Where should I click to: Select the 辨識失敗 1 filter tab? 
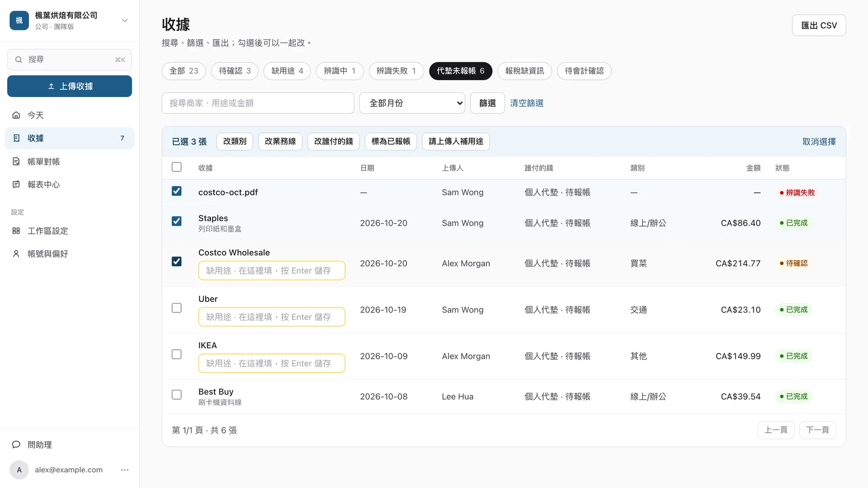point(397,71)
